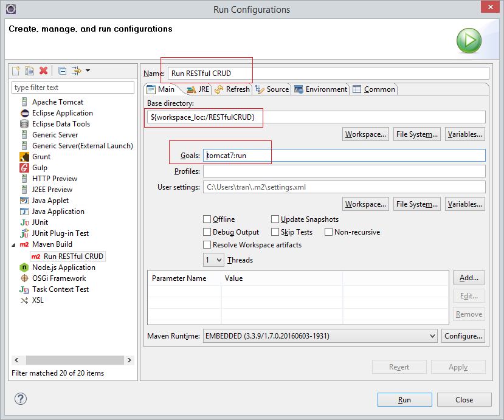Viewport: 504px width, 420px height.
Task: Open the help question mark icon
Action: click(21, 399)
